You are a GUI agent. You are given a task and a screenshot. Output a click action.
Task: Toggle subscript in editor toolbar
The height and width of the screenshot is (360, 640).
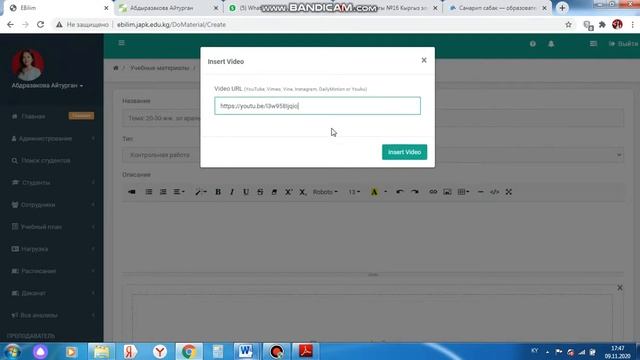click(302, 192)
